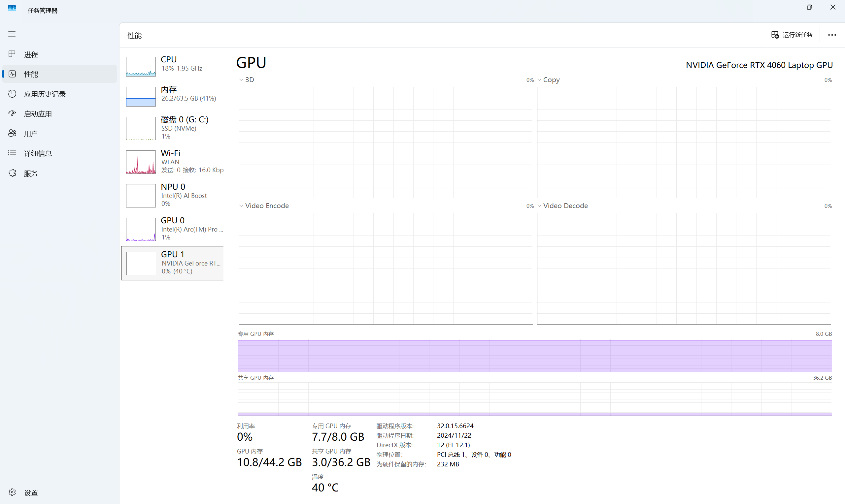Viewport: 845px width, 504px height.
Task: Open the 3D engine graph dropdown
Action: pyautogui.click(x=241, y=80)
